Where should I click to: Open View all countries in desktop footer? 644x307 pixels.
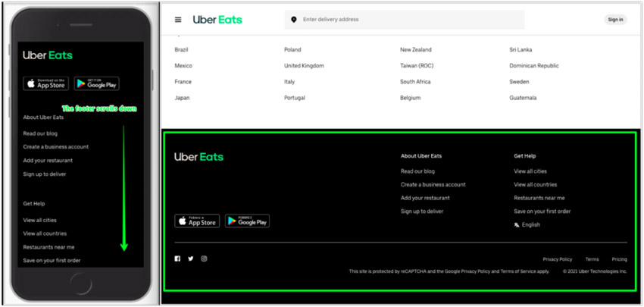[x=536, y=184]
